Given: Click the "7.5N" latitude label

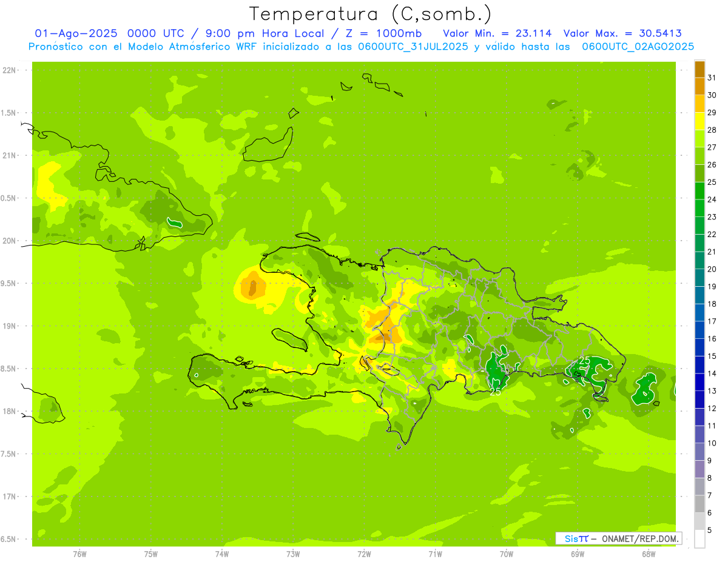Looking at the screenshot, I should [x=9, y=453].
